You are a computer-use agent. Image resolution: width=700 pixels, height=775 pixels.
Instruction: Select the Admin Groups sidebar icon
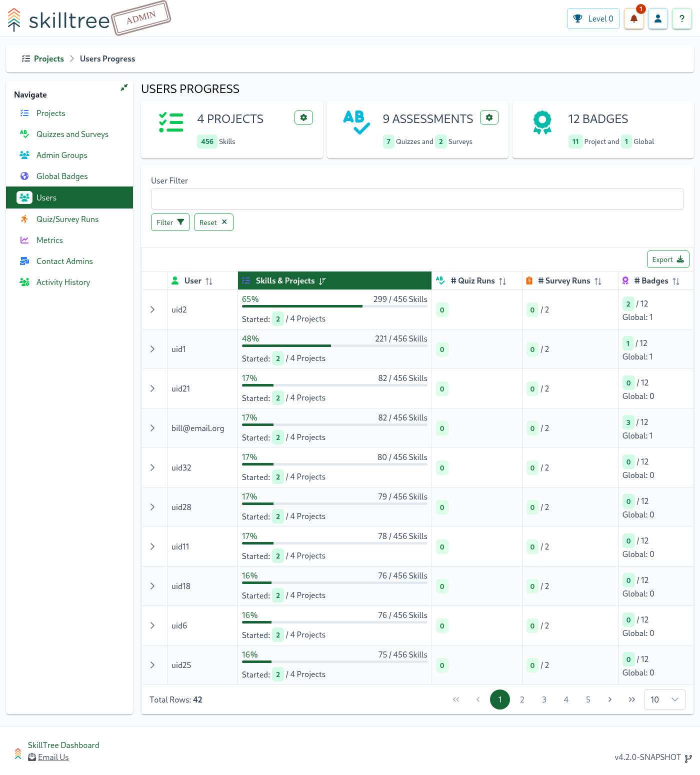coord(24,155)
